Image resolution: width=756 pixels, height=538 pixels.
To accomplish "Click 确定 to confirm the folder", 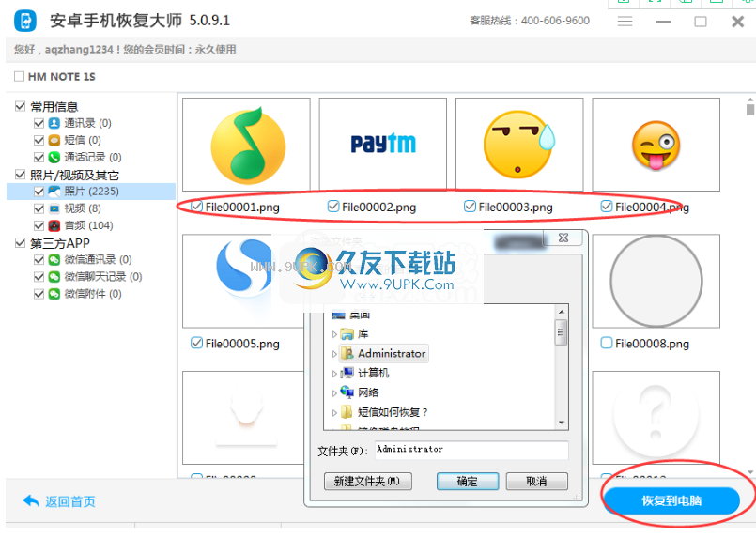I will 468,481.
